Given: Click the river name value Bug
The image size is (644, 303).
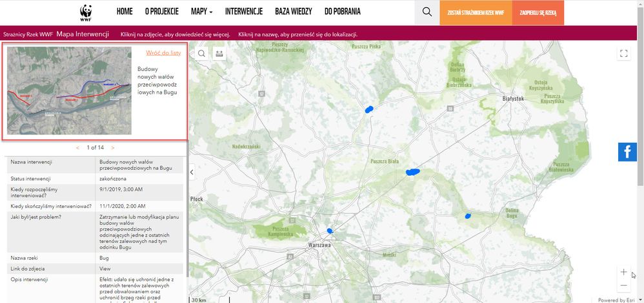Looking at the screenshot, I should click(104, 258).
